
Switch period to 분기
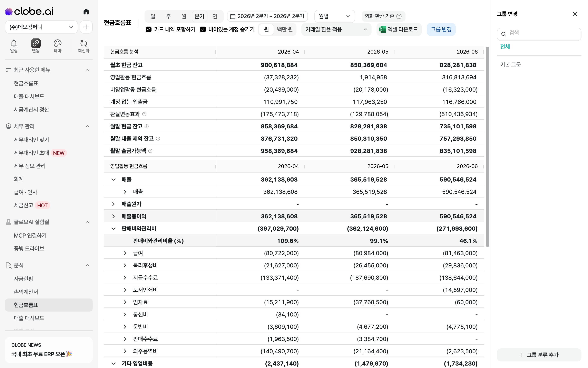click(199, 16)
